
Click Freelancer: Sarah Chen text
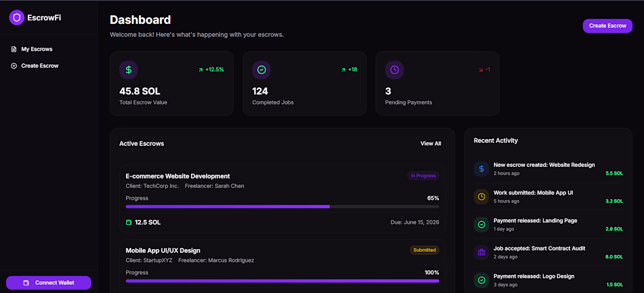tap(214, 186)
